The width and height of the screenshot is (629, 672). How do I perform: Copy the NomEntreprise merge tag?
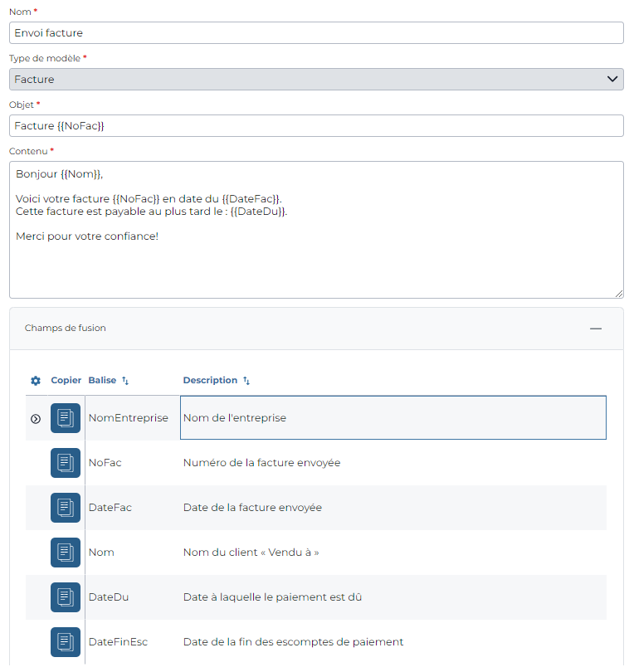point(66,418)
